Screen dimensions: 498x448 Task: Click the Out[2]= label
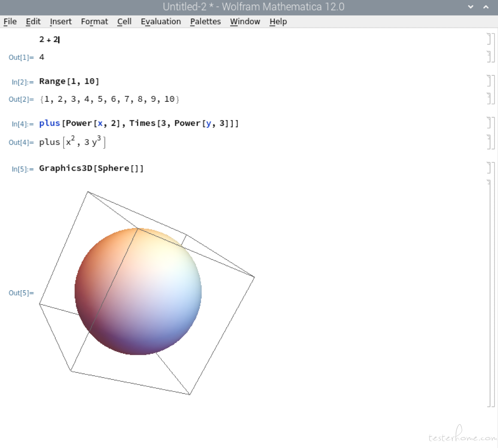[x=21, y=100]
